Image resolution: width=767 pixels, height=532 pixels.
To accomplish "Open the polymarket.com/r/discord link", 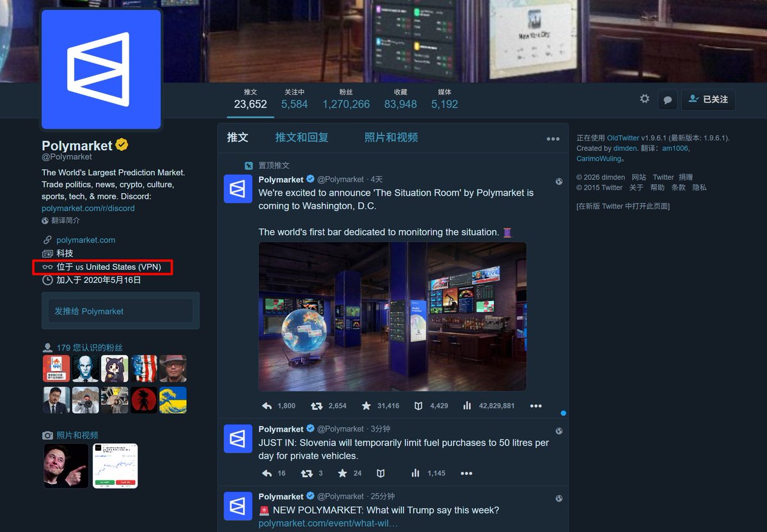I will [x=88, y=208].
